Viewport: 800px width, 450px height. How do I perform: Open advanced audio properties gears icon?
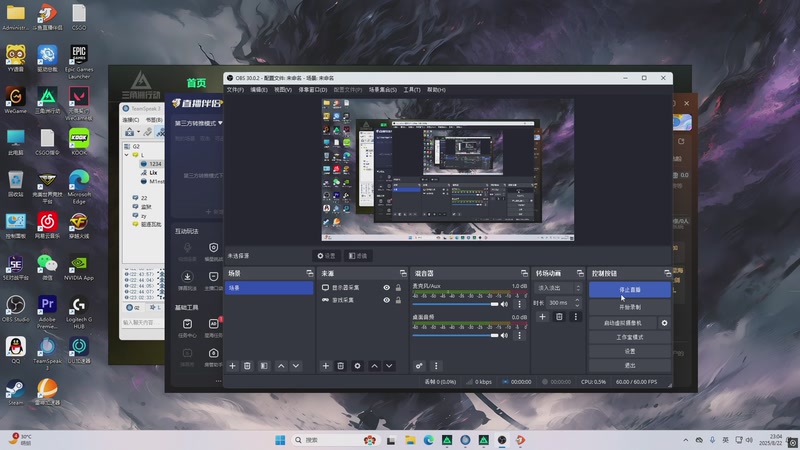[419, 366]
